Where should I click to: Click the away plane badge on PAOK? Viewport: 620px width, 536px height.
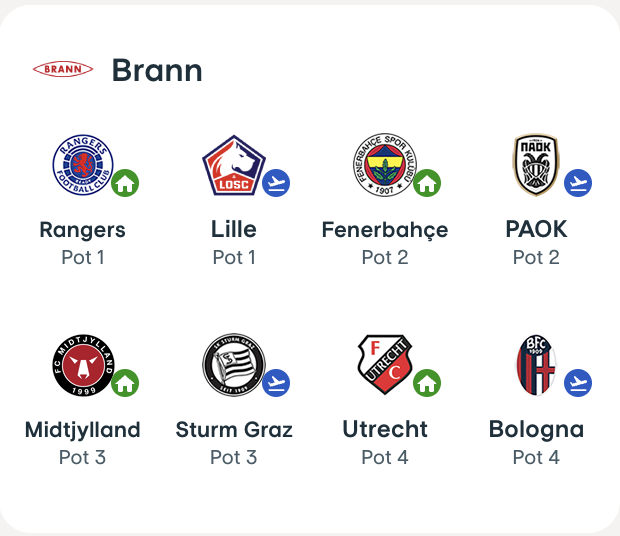pos(578,183)
